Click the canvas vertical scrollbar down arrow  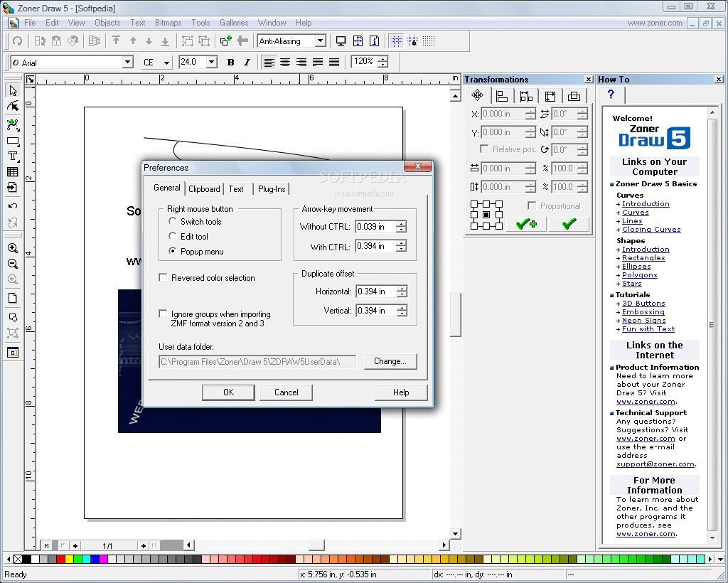[x=456, y=534]
